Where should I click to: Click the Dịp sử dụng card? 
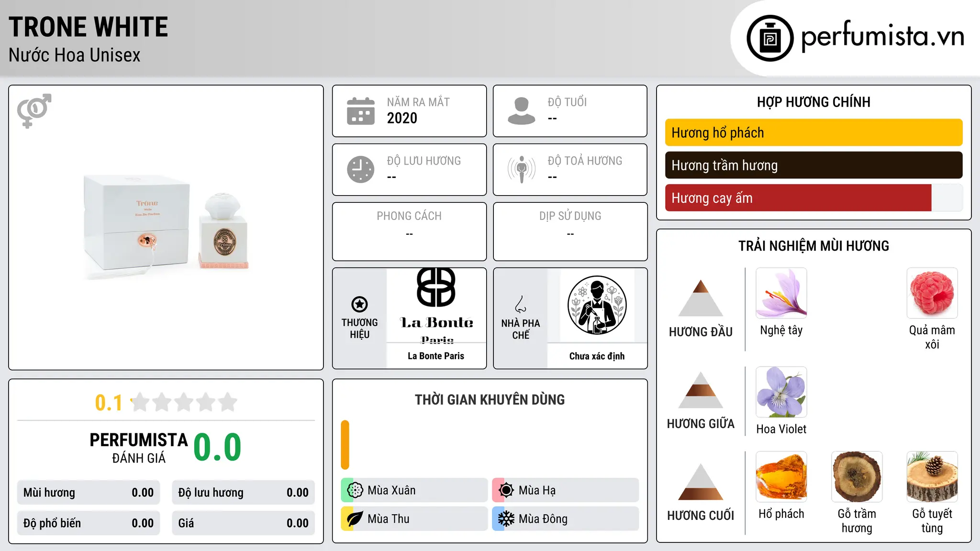pos(570,231)
